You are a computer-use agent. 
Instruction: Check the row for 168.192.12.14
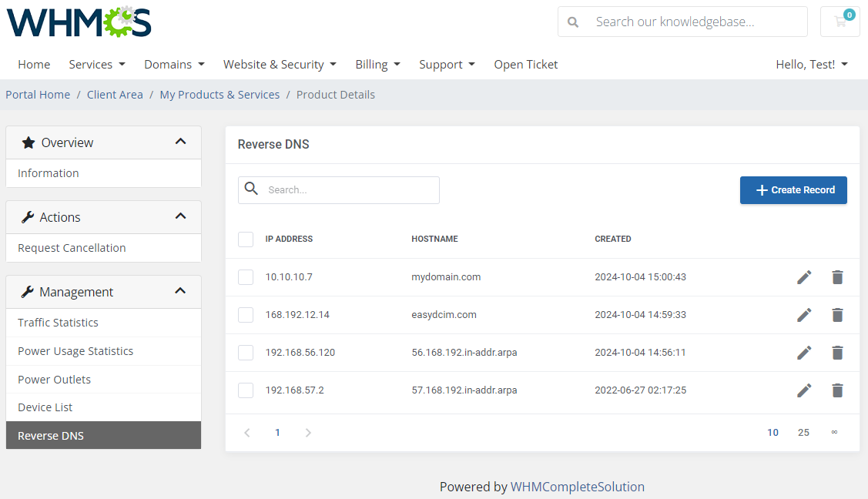click(x=246, y=314)
